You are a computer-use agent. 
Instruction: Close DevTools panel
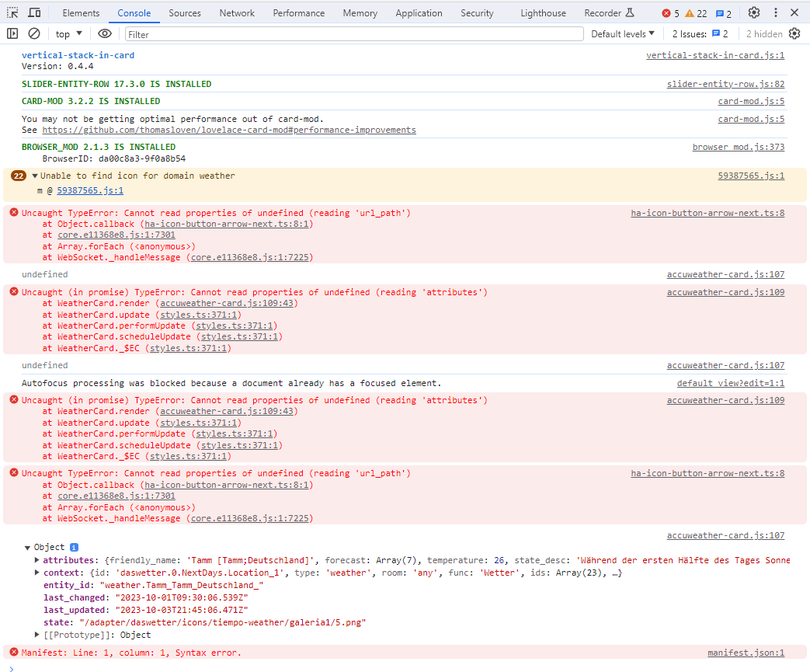794,13
